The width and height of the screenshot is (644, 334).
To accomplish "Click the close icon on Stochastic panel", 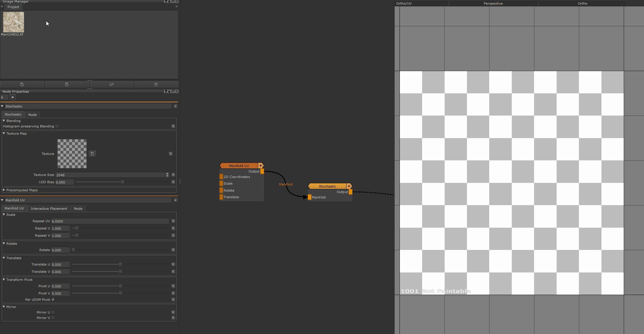I will (x=176, y=106).
